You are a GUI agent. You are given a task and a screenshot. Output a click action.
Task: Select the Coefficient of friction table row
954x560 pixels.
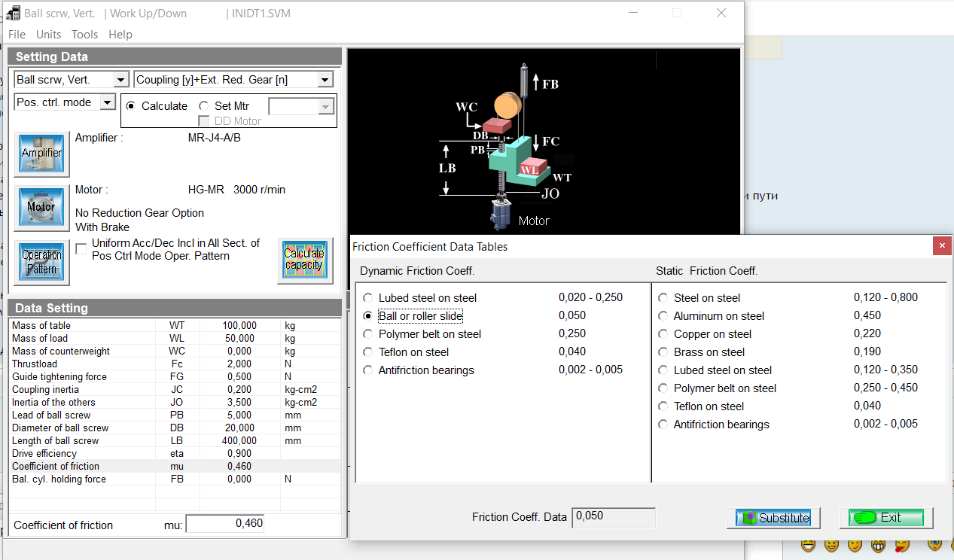[175, 467]
